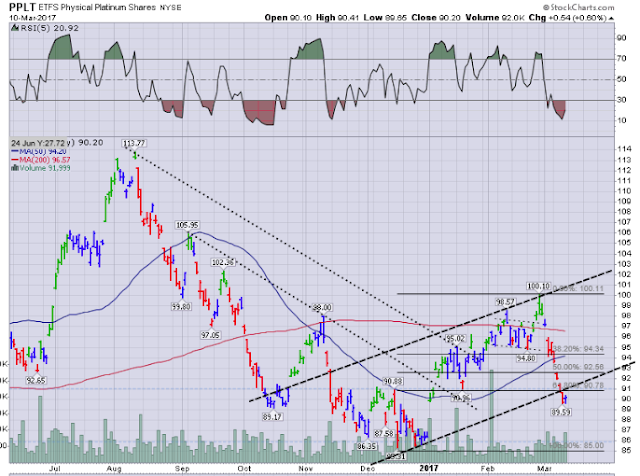The height and width of the screenshot is (476, 640).
Task: Click the Aug month label on time axis
Action: tap(114, 469)
